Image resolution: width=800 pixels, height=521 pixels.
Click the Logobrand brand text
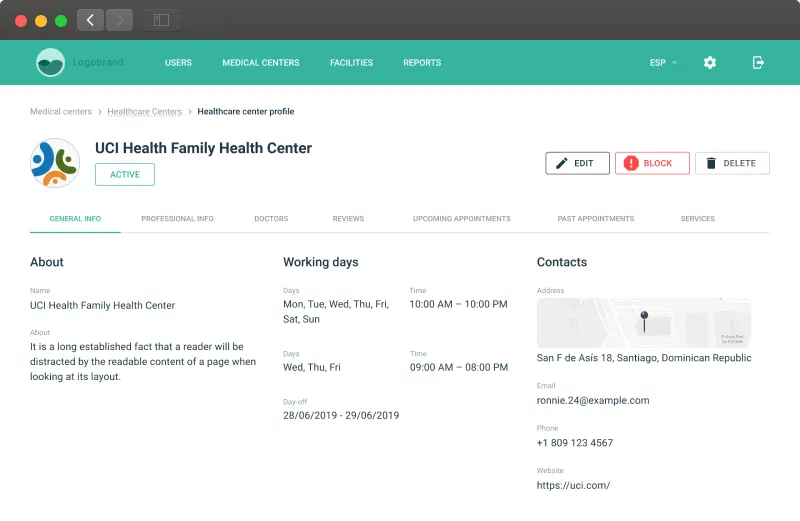(98, 62)
